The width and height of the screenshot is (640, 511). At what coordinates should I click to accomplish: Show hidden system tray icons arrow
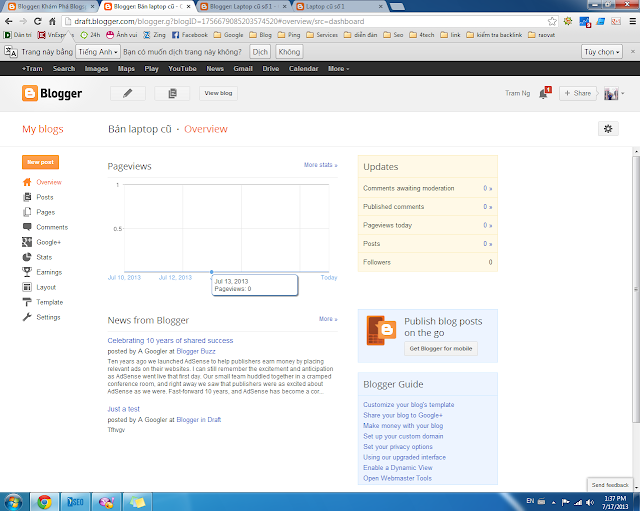[x=554, y=502]
